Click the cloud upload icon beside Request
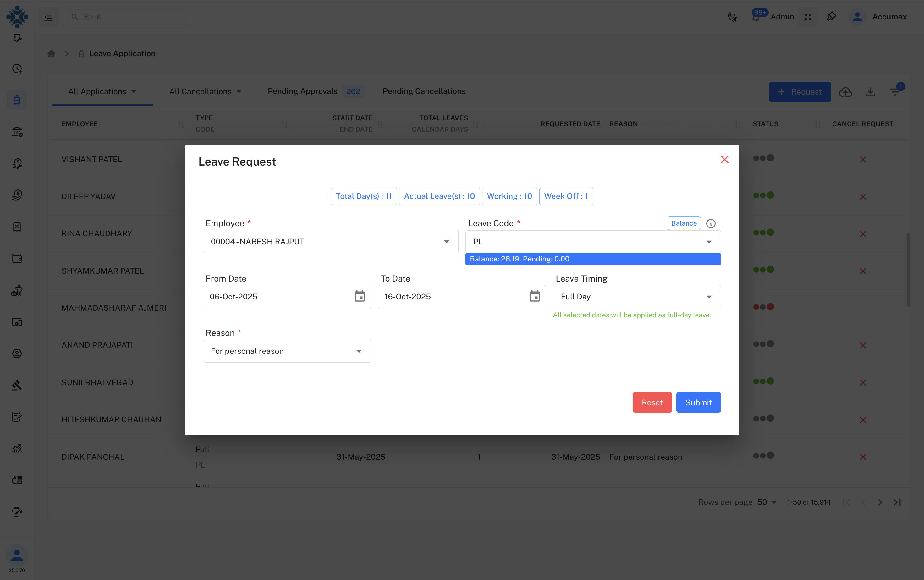 pyautogui.click(x=846, y=92)
